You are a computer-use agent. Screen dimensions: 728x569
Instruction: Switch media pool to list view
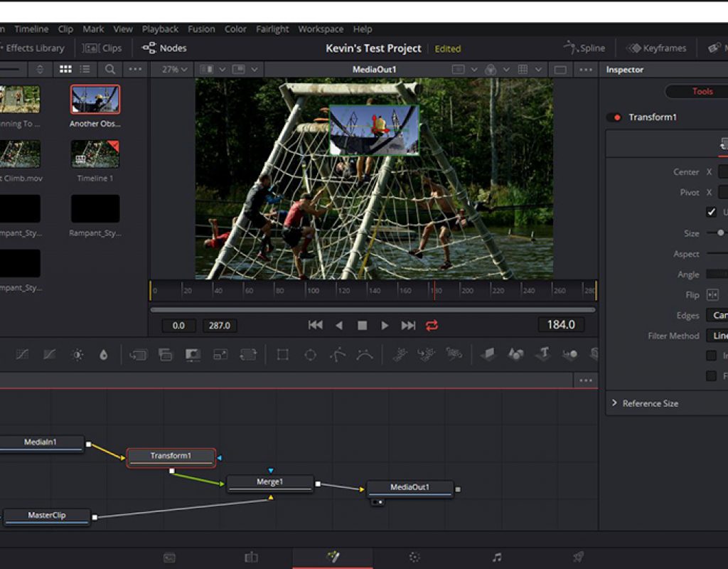click(x=85, y=69)
